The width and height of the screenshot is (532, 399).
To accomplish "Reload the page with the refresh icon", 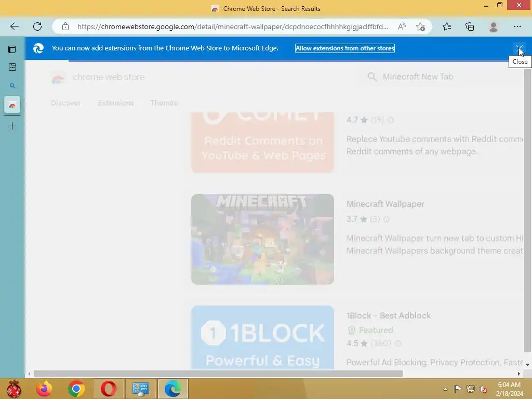I will (x=37, y=26).
